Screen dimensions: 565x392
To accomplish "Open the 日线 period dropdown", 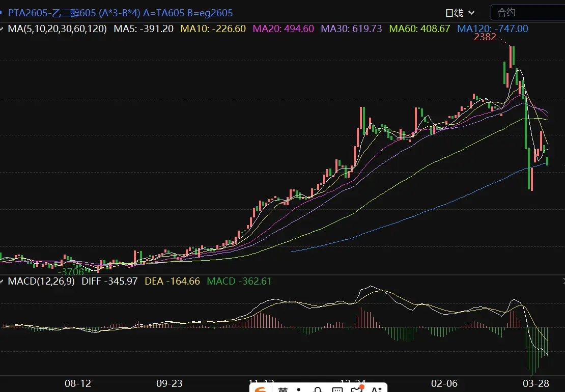I will (x=460, y=13).
